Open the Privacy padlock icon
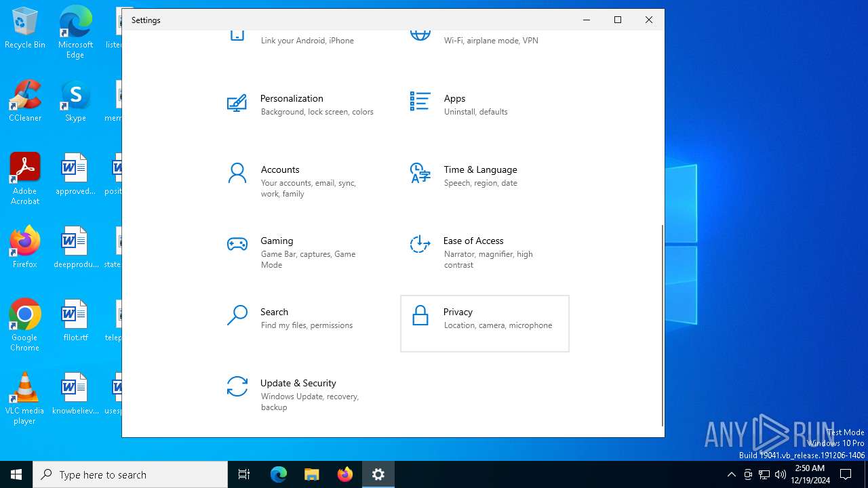Screen dimensions: 868x488 coord(420,315)
